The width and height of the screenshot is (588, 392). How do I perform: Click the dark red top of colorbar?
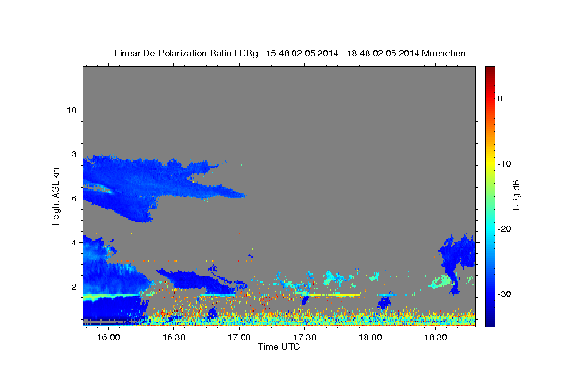coord(490,70)
